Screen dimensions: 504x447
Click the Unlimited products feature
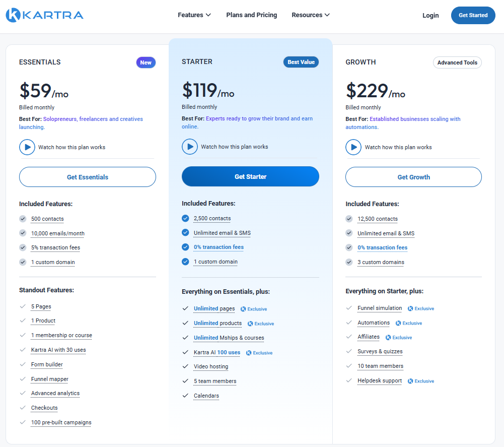click(x=218, y=323)
